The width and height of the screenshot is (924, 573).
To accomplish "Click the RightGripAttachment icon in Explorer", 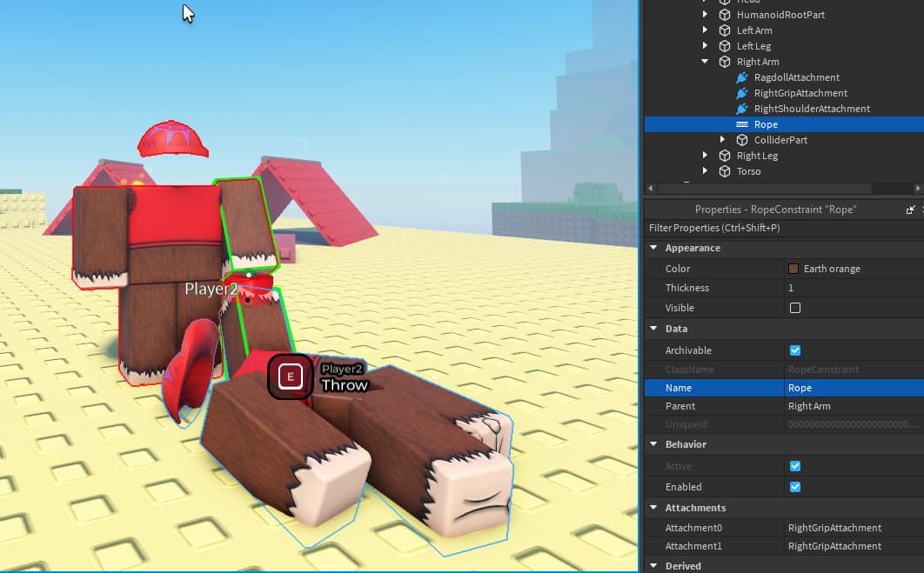I will tap(742, 93).
